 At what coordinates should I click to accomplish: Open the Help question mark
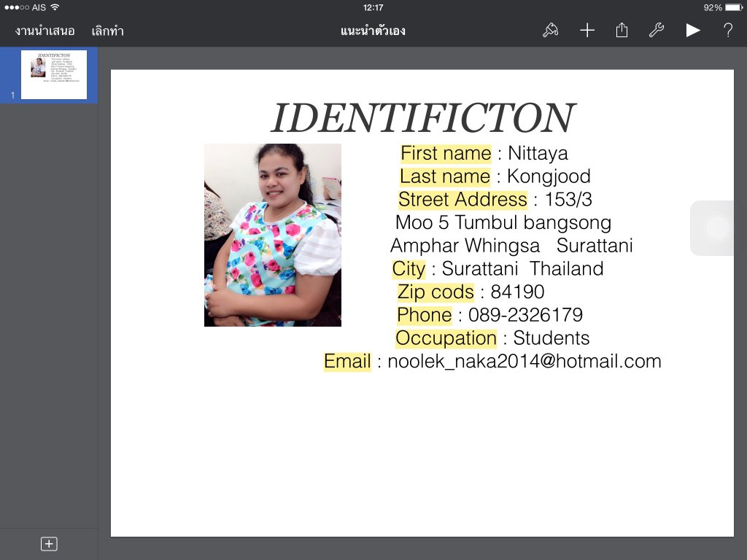(727, 30)
